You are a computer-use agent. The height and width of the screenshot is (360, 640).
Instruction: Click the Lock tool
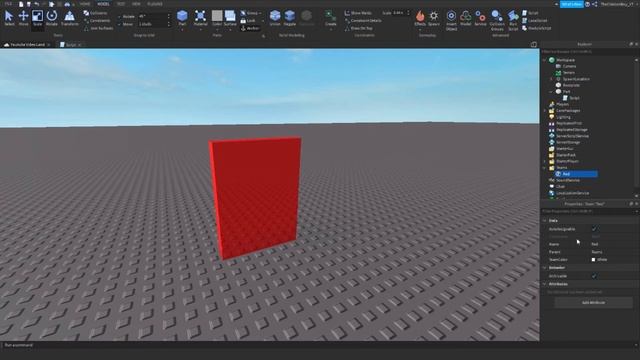(248, 20)
